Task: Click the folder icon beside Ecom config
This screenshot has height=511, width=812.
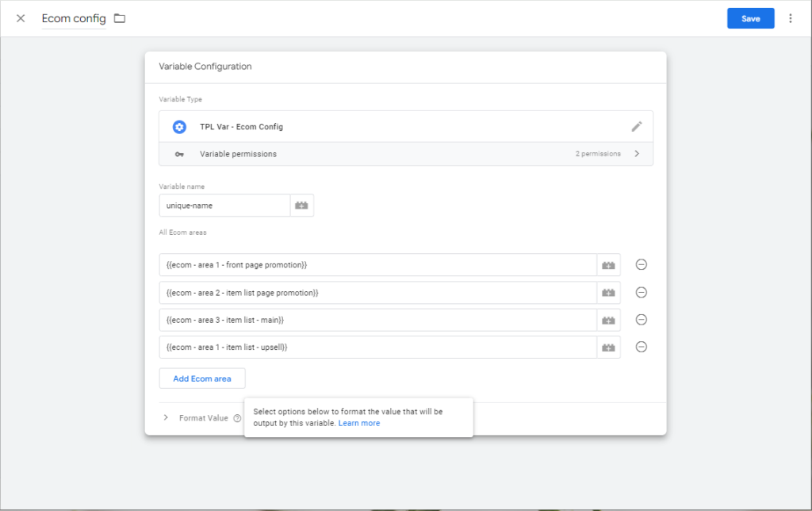Action: (x=120, y=18)
